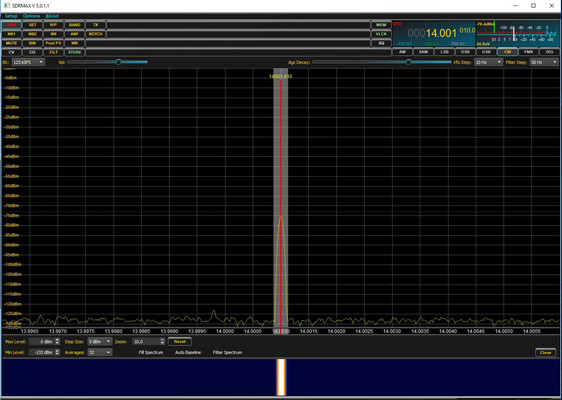Toggle the Fill Spectrum option
Screen dimensions: 562x400
coord(151,352)
